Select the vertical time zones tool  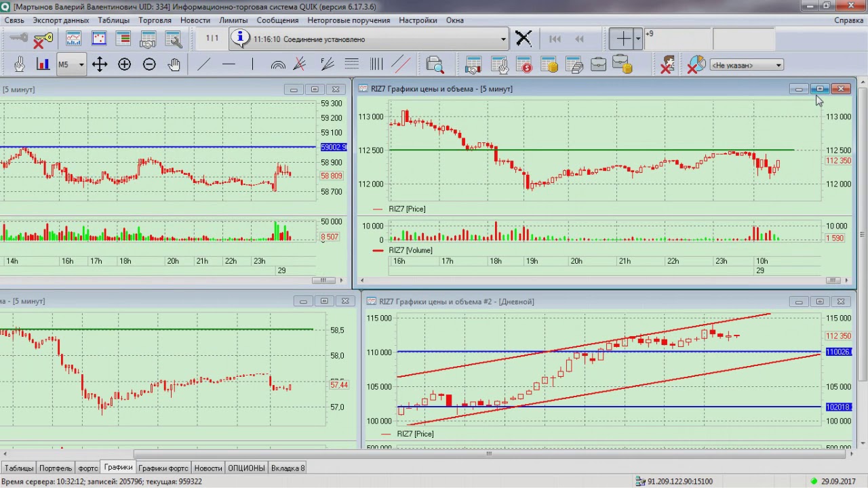click(x=376, y=64)
